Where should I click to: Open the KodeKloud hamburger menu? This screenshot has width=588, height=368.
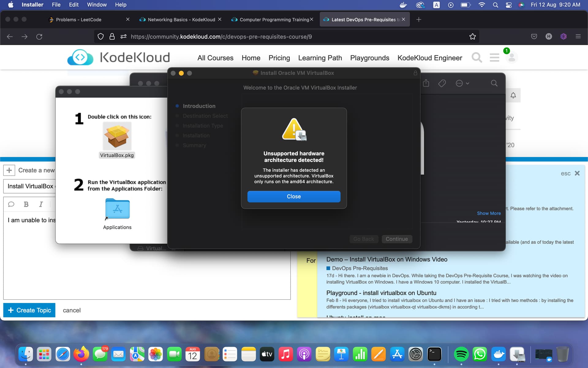(x=494, y=58)
